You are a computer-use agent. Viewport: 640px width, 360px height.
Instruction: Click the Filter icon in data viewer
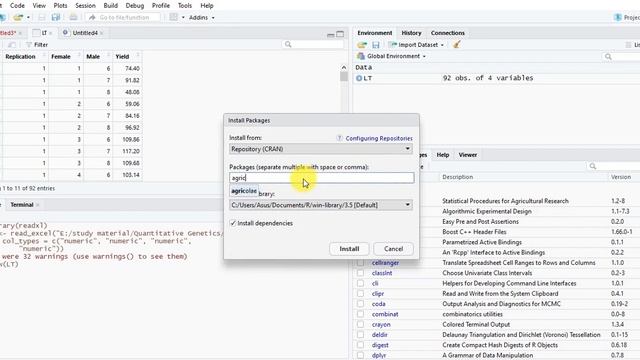click(x=29, y=44)
